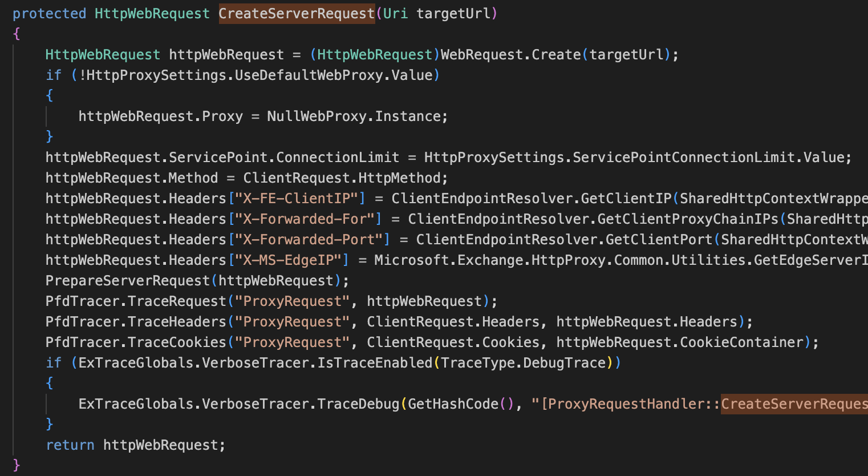The image size is (868, 476).
Task: Click the TraceType.DebugTrace argument
Action: [x=522, y=363]
